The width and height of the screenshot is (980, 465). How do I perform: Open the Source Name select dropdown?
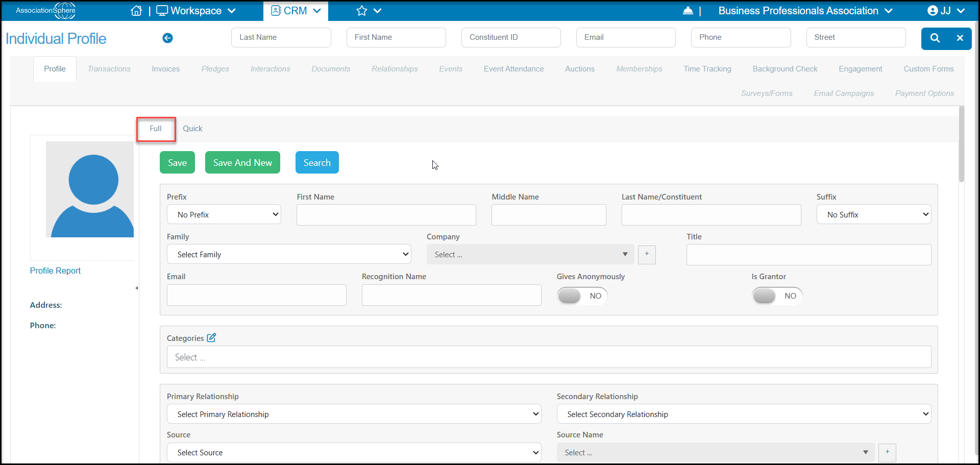[x=716, y=452]
